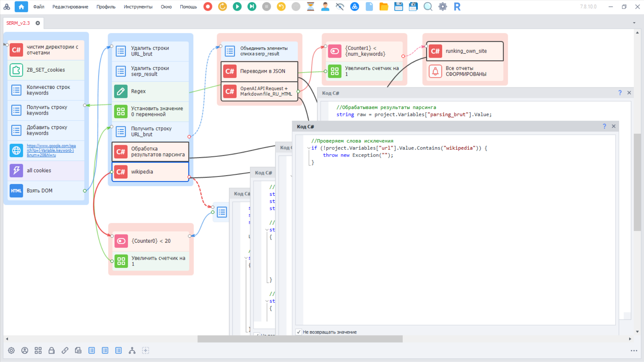
Task: Toggle 'Не возвращать значение' checkbox
Action: click(299, 332)
